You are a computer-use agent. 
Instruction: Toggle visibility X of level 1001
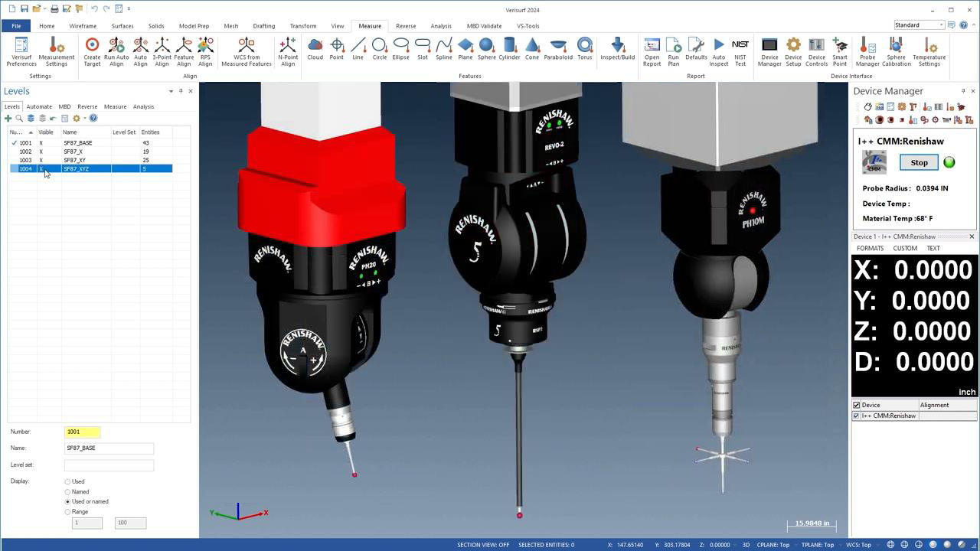41,143
